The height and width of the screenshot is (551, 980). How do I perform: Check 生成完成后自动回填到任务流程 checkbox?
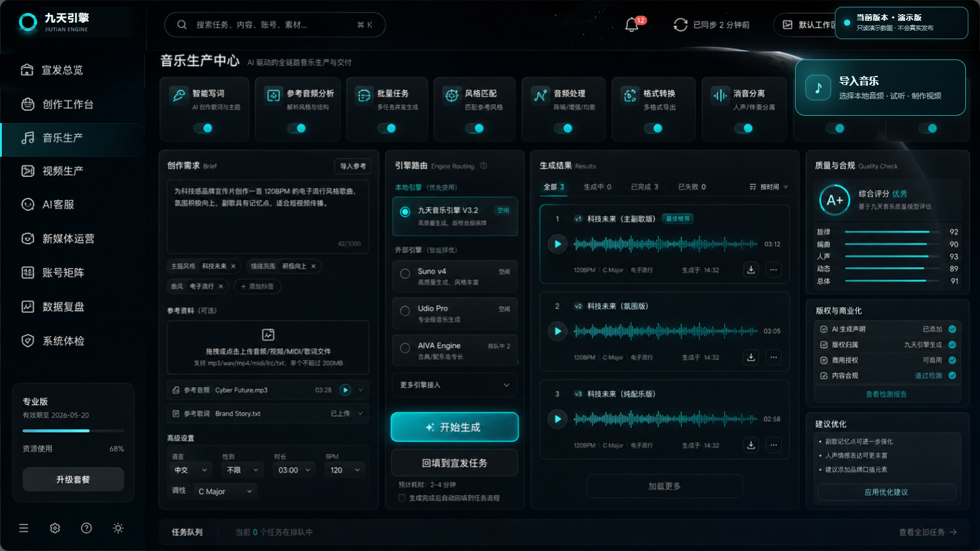coord(402,498)
